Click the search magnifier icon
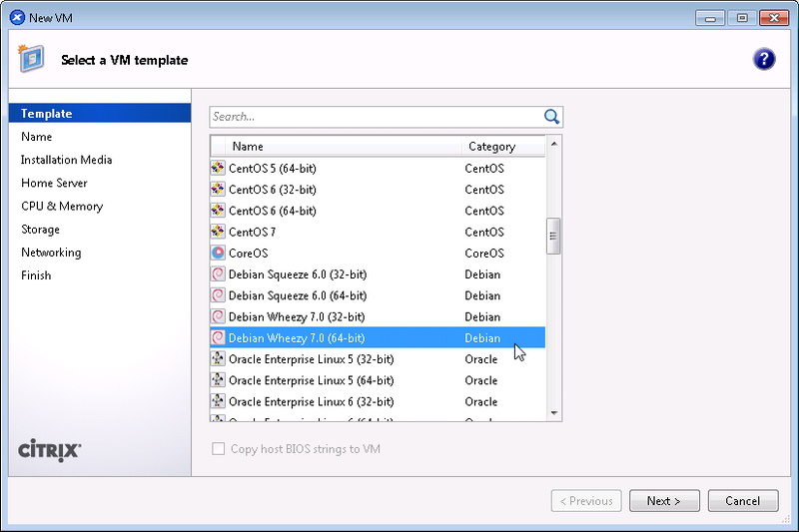799x532 pixels. 551,117
